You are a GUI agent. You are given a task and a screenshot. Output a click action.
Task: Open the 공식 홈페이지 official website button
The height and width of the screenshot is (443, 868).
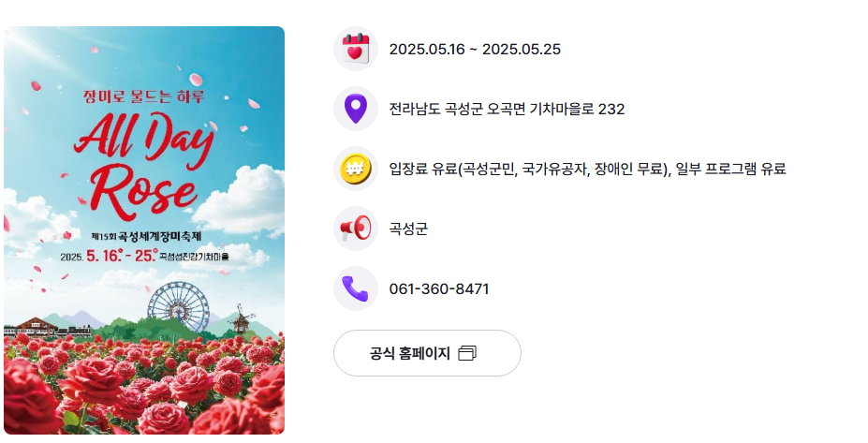click(x=427, y=353)
